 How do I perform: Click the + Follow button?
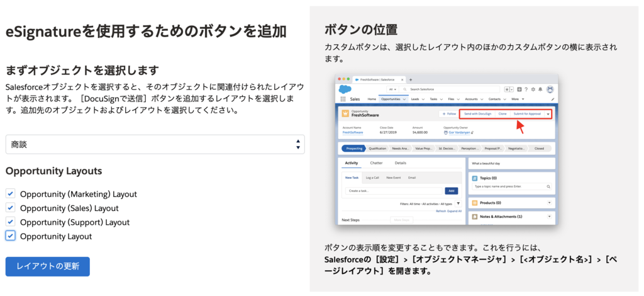pyautogui.click(x=448, y=114)
